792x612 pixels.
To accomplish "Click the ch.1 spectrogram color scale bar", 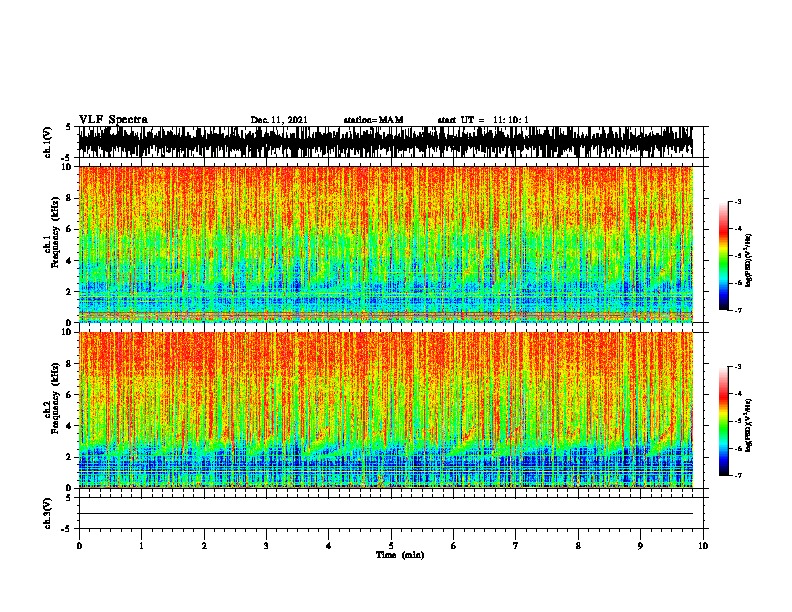I will point(724,256).
